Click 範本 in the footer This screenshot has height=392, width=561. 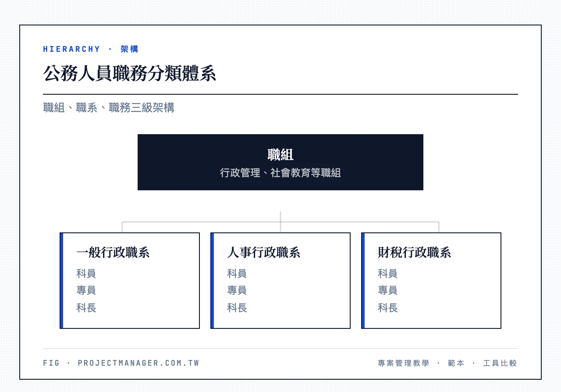click(456, 363)
